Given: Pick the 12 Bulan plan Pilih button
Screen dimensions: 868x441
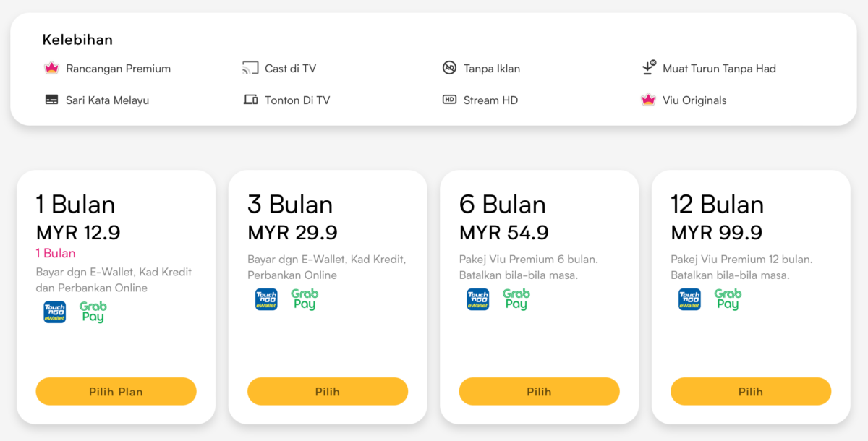Looking at the screenshot, I should [750, 391].
